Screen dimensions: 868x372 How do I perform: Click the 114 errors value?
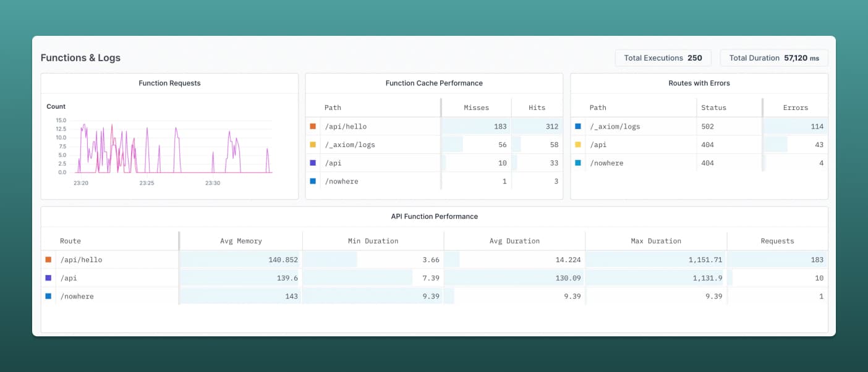click(817, 126)
